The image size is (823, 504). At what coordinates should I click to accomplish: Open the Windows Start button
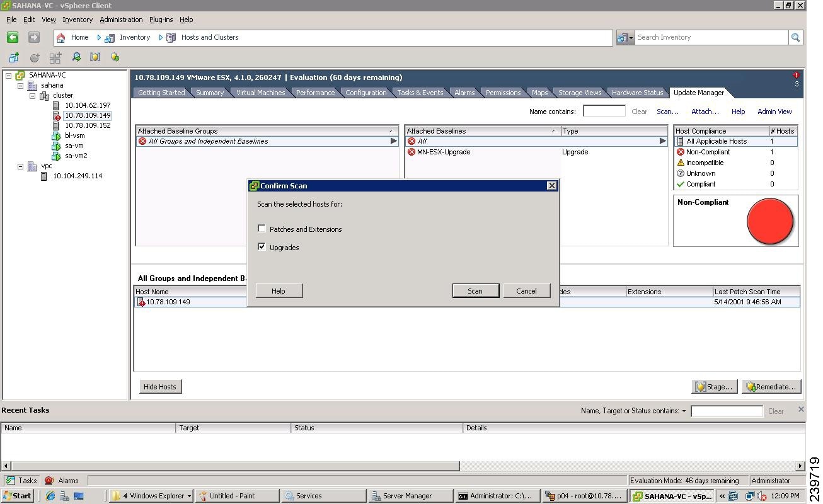point(17,496)
